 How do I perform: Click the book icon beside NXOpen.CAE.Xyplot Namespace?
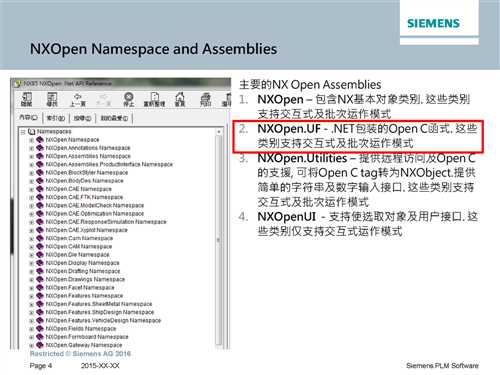coord(40,230)
